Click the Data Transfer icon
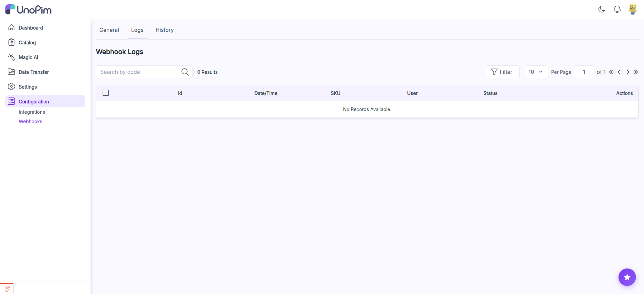This screenshot has height=294, width=644. 11,72
